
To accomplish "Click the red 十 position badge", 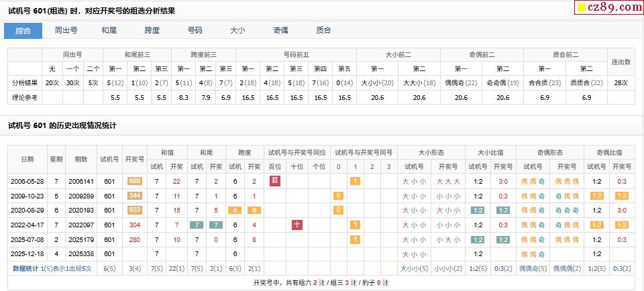I will click(x=297, y=225).
